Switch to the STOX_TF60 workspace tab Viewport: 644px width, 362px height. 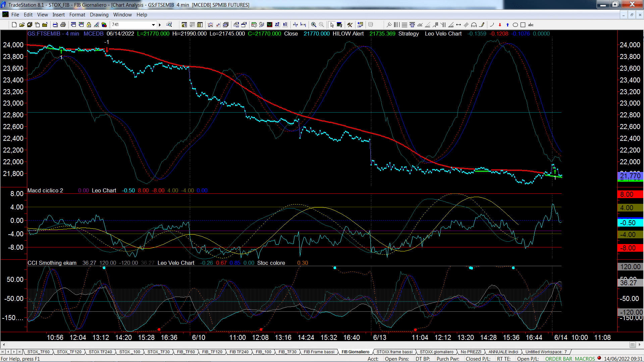(x=38, y=352)
